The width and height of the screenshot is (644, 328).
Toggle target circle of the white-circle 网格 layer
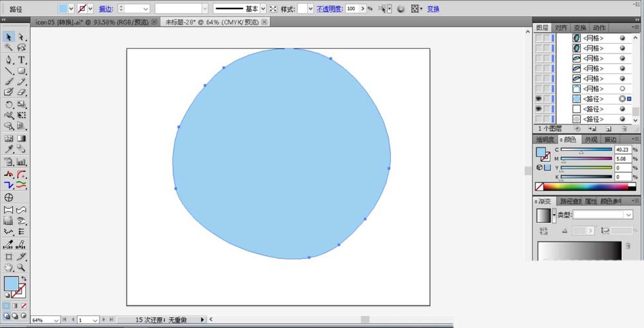[x=622, y=88]
